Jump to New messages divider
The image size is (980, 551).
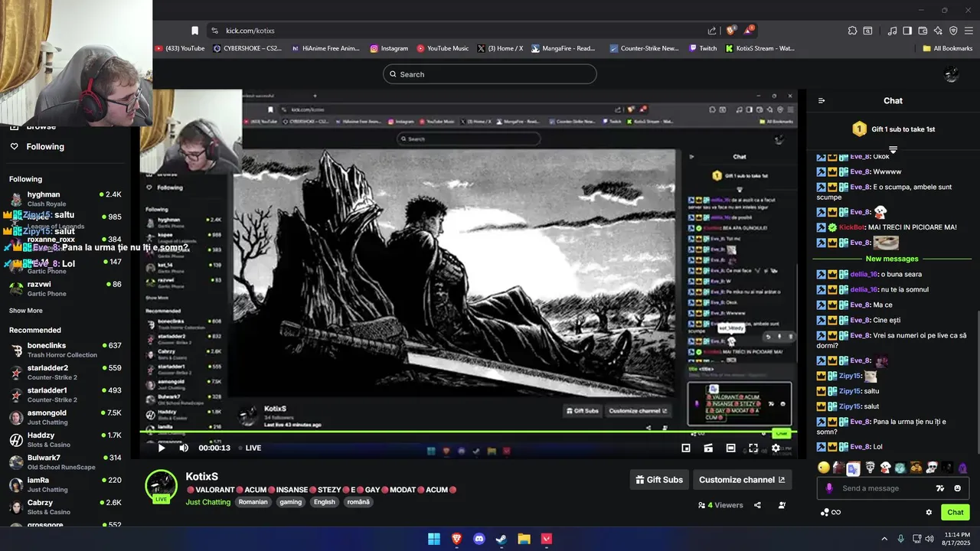pos(892,259)
